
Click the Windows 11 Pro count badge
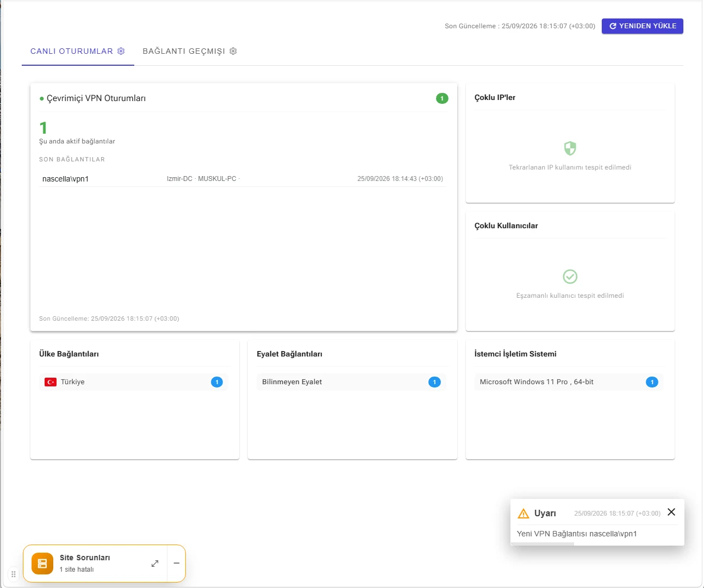652,382
